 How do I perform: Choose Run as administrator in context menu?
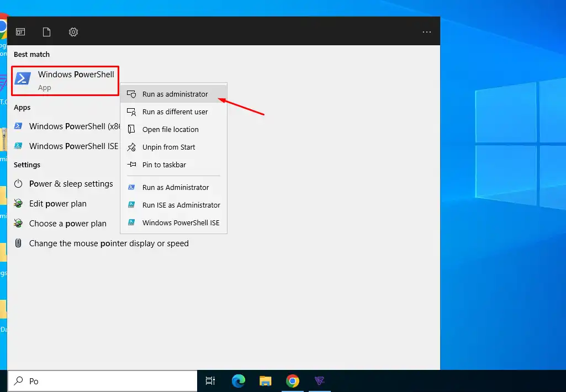coord(173,94)
